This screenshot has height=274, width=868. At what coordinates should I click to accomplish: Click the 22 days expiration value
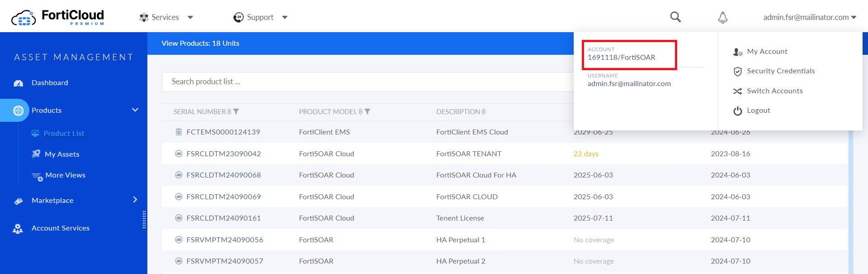point(586,154)
